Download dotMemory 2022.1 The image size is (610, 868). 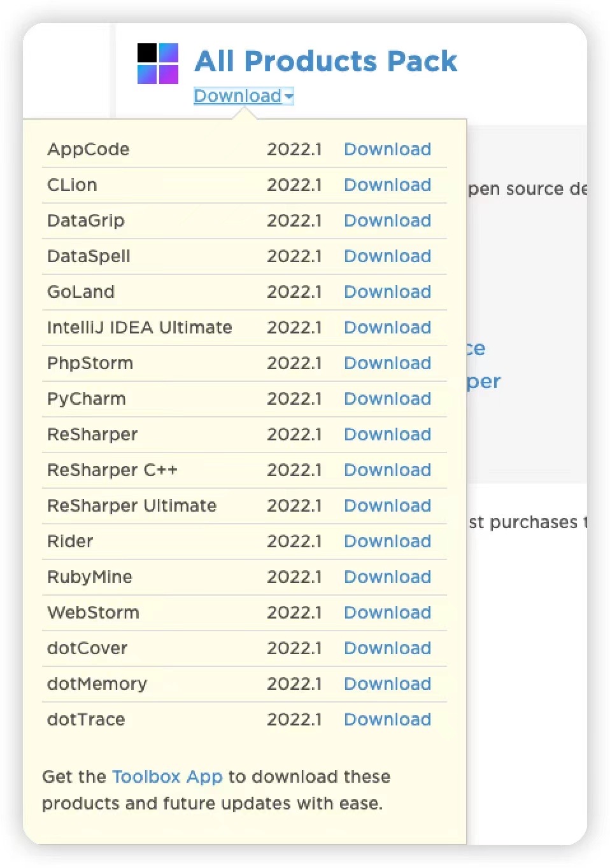click(387, 683)
